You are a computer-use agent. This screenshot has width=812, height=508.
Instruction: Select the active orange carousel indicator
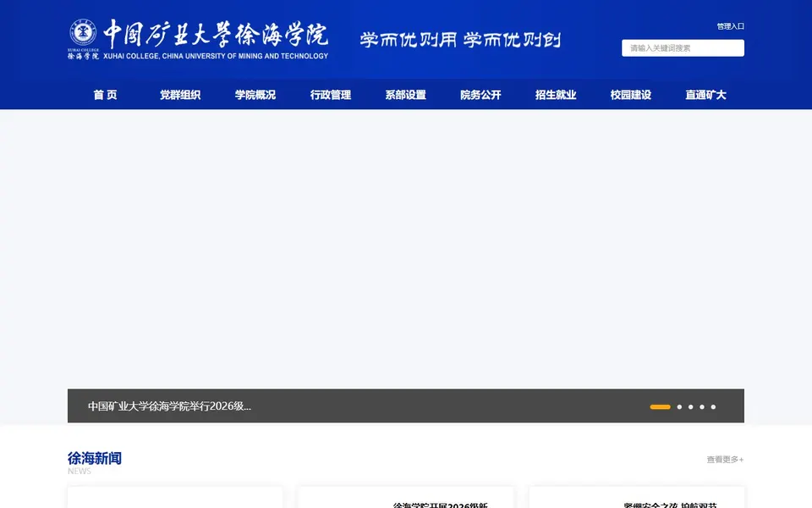tap(661, 407)
